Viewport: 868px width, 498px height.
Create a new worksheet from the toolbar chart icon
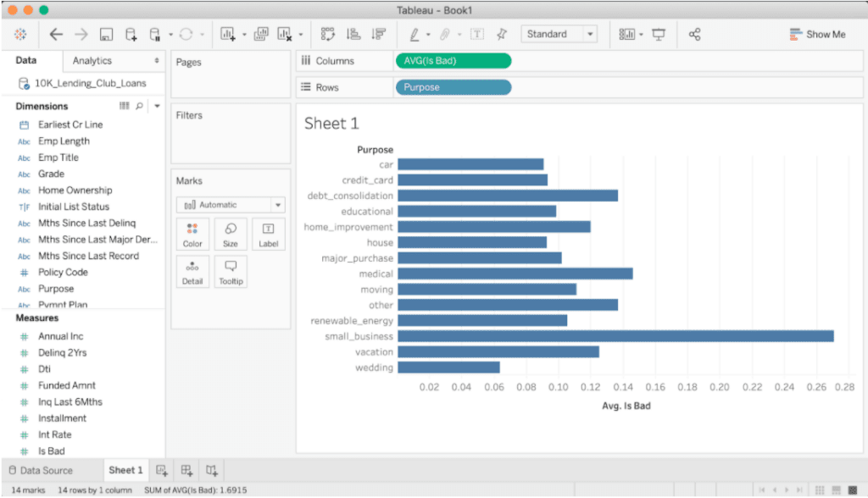[x=227, y=35]
